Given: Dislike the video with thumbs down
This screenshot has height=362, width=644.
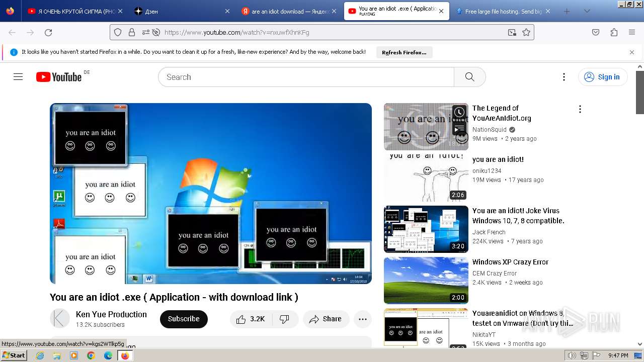Looking at the screenshot, I should tap(285, 319).
